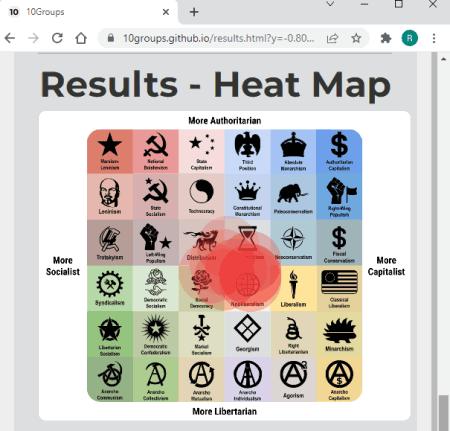The image size is (450, 431).
Task: Select the Democratic Socialism rose handshake icon
Action: pos(156,283)
